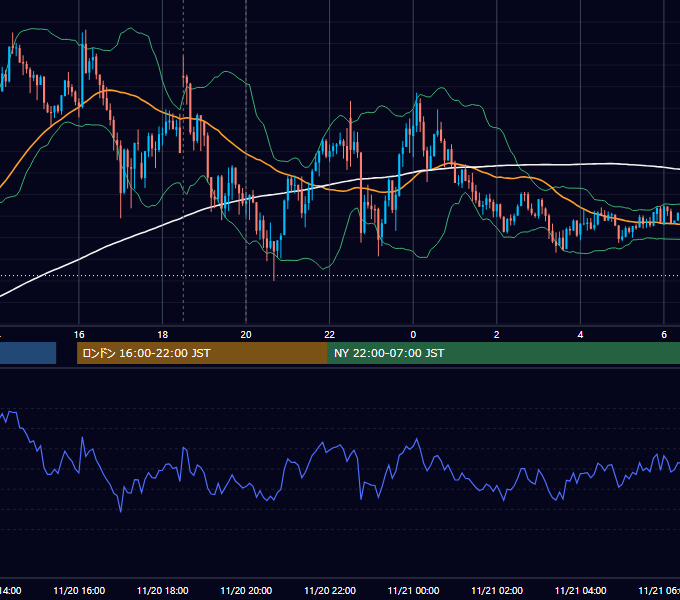Screen dimensions: 680x600
Task: Click the 11/21 00:00 date label
Action: click(413, 590)
